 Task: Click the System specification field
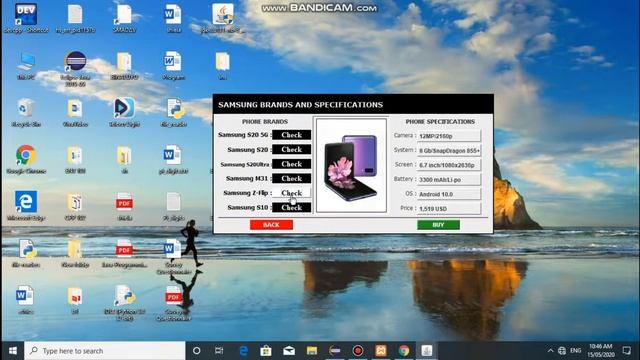click(449, 151)
